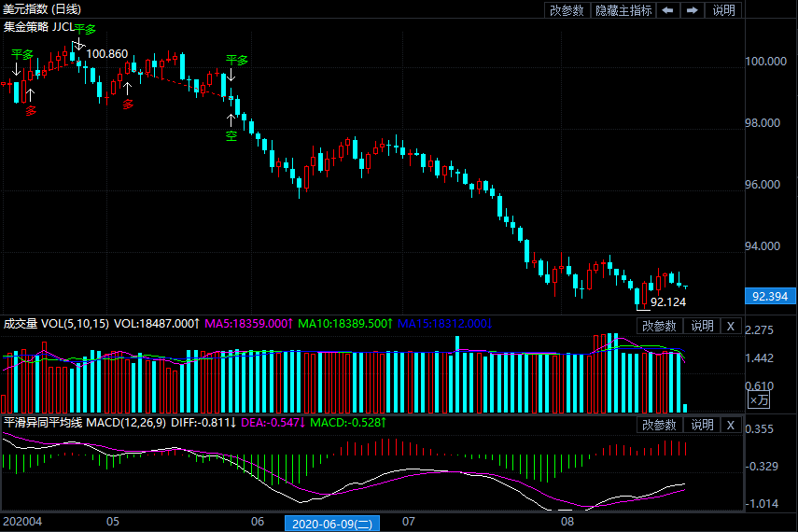The width and height of the screenshot is (798, 532).
Task: Close the volume panel with X
Action: (731, 326)
